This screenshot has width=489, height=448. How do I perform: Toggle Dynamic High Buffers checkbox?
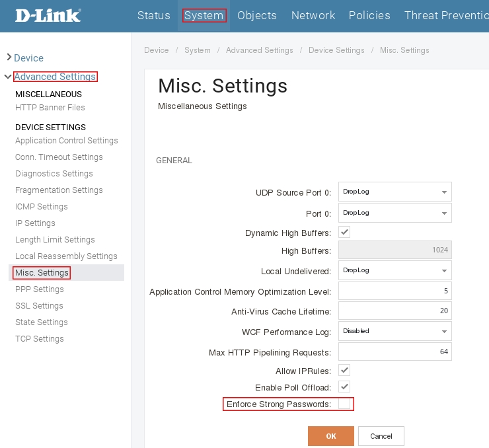(344, 232)
